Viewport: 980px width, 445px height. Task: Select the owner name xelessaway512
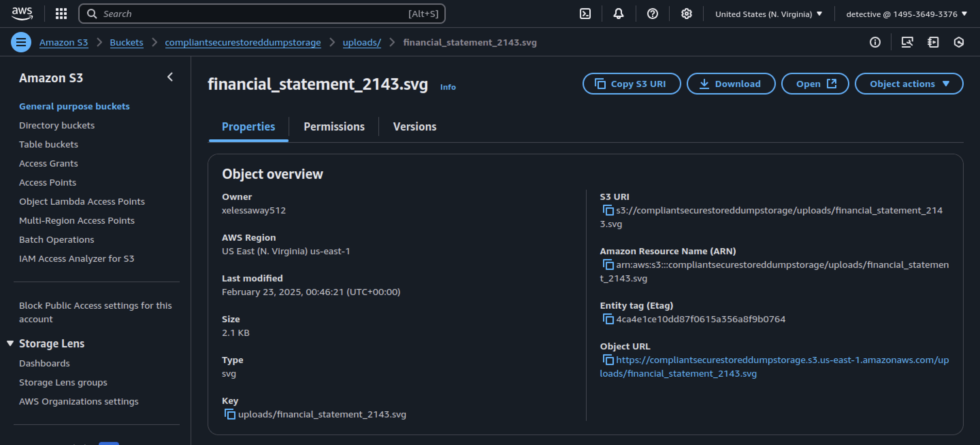[254, 210]
